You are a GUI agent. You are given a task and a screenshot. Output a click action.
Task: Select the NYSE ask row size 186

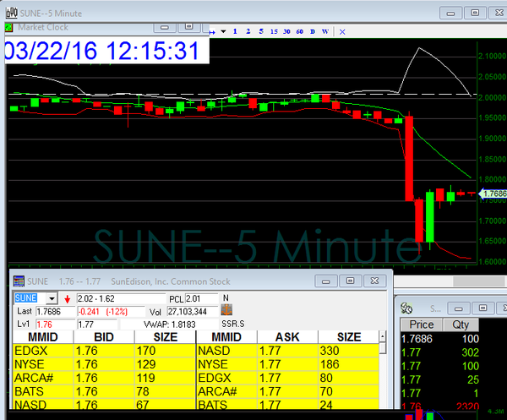[288, 364]
